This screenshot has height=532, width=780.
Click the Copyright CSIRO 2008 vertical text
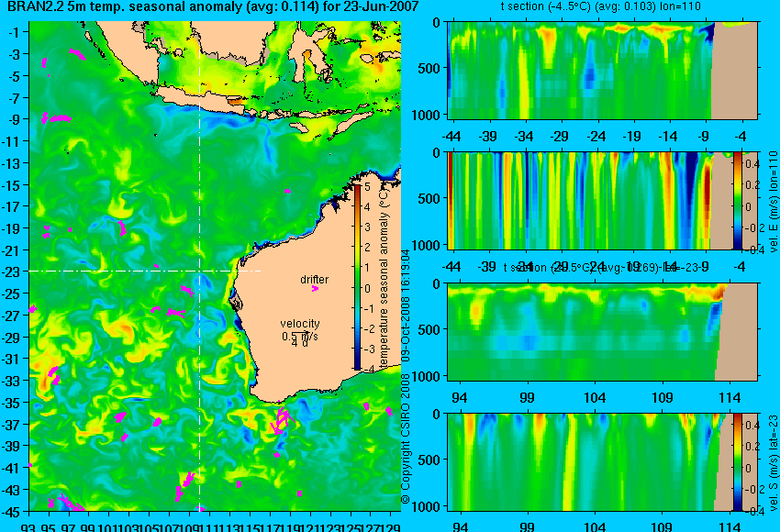[406, 438]
